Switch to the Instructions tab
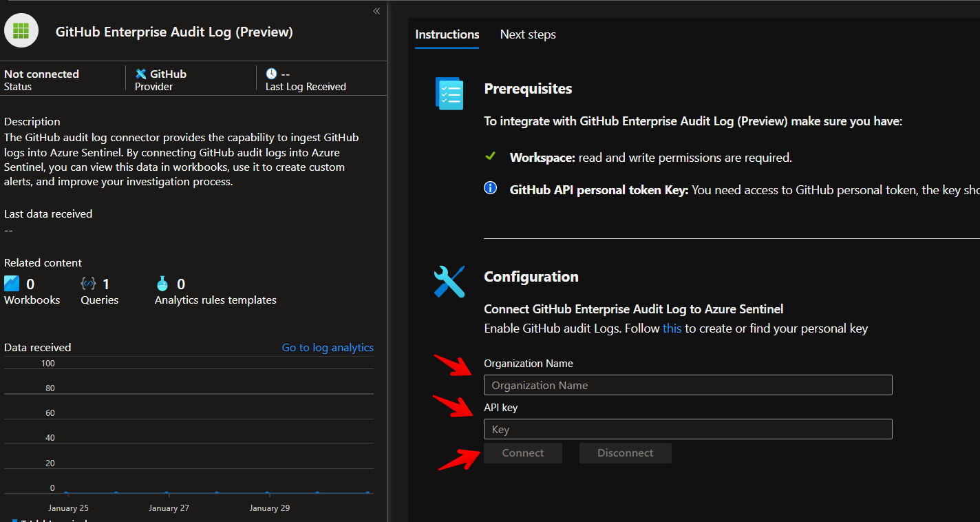Viewport: 980px width, 522px height. 447,34
